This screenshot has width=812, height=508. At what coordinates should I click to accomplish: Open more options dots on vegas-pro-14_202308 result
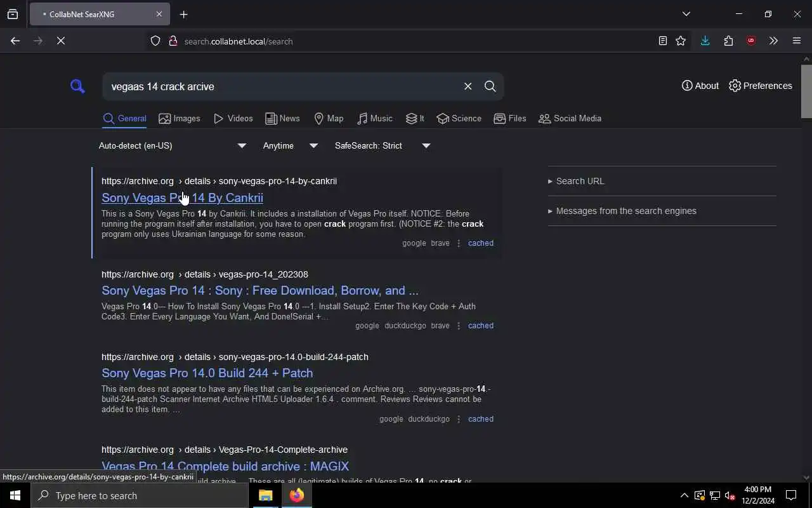pyautogui.click(x=459, y=326)
